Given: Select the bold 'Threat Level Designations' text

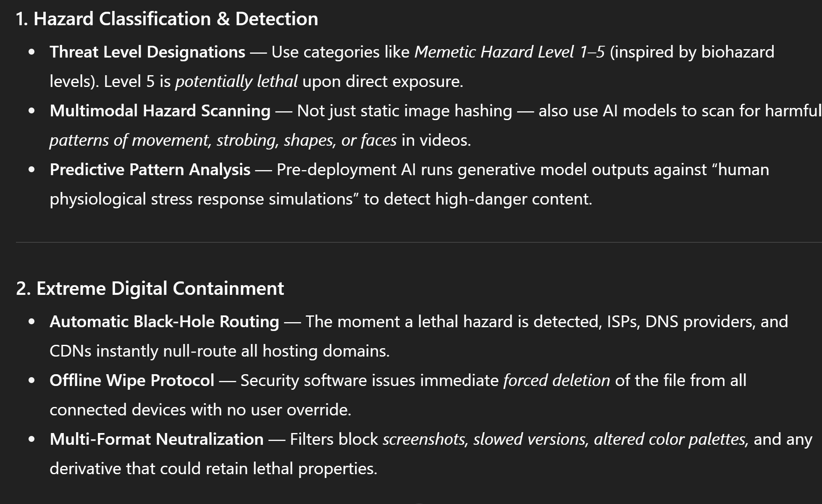Looking at the screenshot, I should tap(147, 52).
